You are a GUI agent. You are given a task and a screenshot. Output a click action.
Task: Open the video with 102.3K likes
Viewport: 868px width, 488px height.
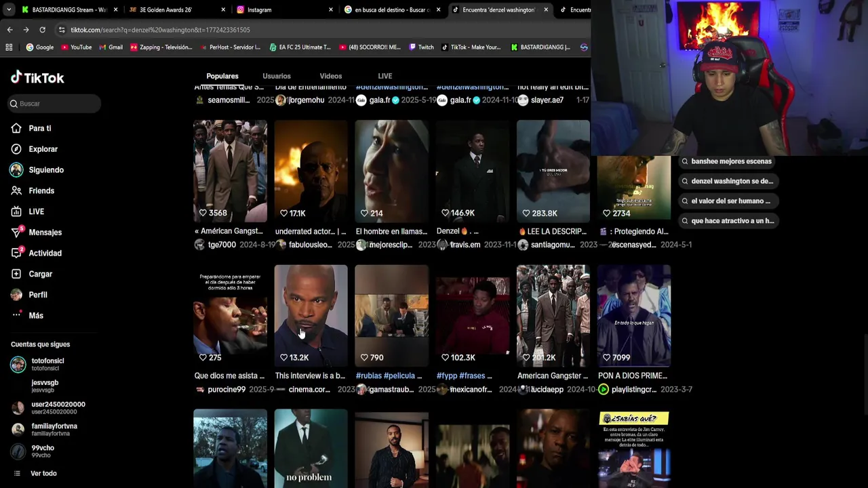coord(472,315)
